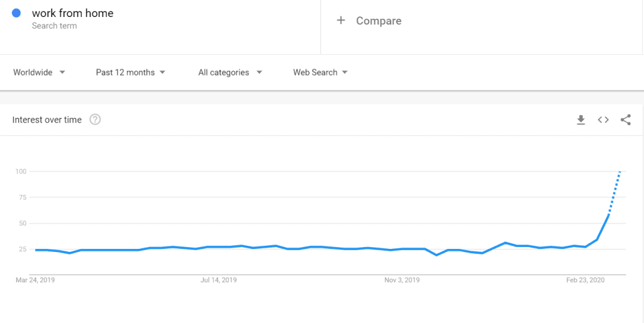Expand the Past 12 months time range

click(131, 73)
